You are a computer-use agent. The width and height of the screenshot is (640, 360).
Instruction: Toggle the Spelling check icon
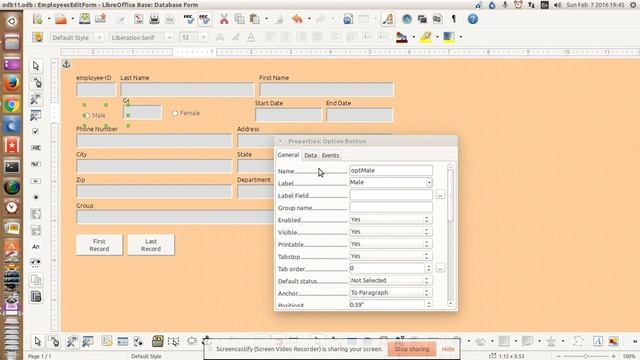(x=189, y=19)
